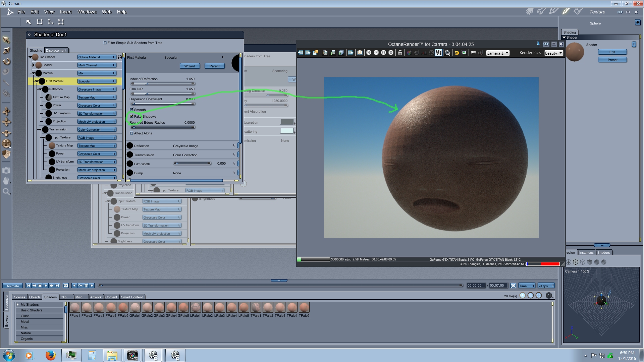Open the Camera 1 dropdown
Screen dimensions: 644x362
coord(498,53)
